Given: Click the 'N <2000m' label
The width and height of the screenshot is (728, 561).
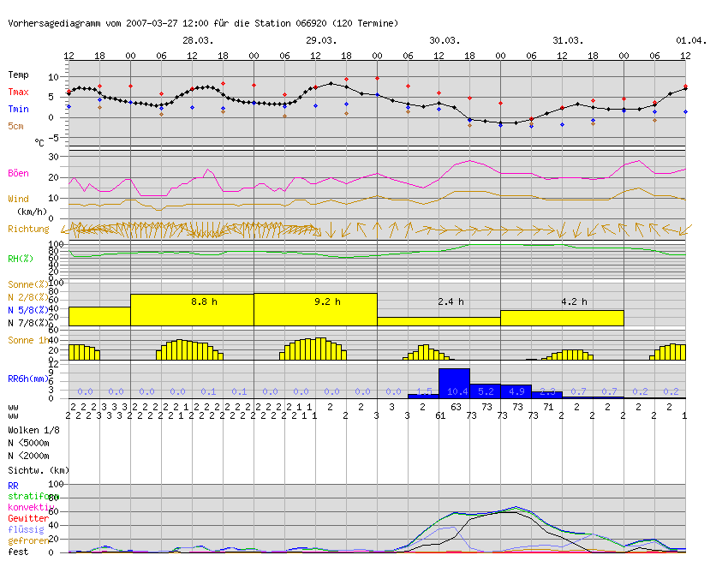Looking at the screenshot, I should [x=28, y=456].
